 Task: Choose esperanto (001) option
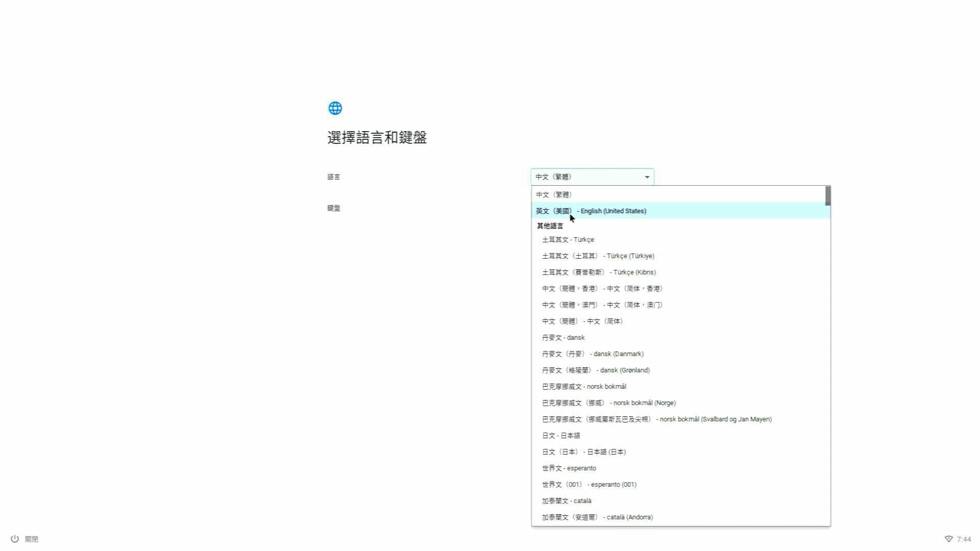click(589, 485)
